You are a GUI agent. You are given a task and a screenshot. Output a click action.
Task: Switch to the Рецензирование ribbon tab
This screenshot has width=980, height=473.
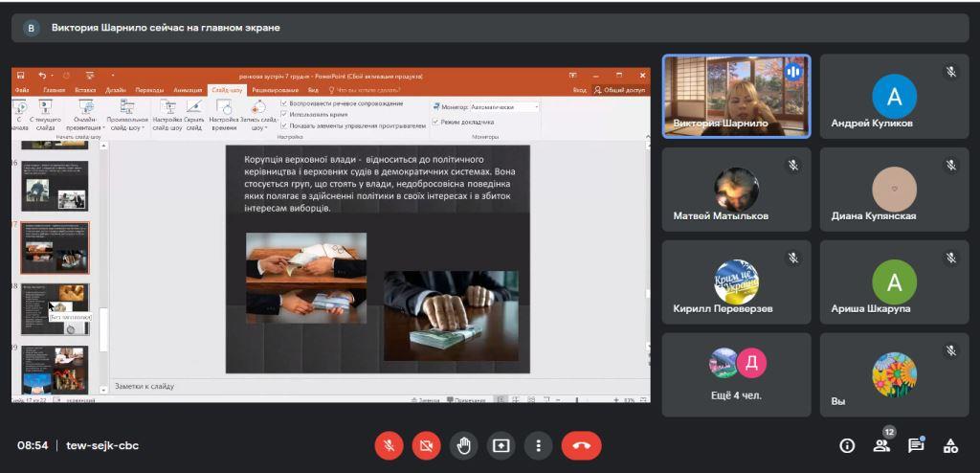[274, 90]
